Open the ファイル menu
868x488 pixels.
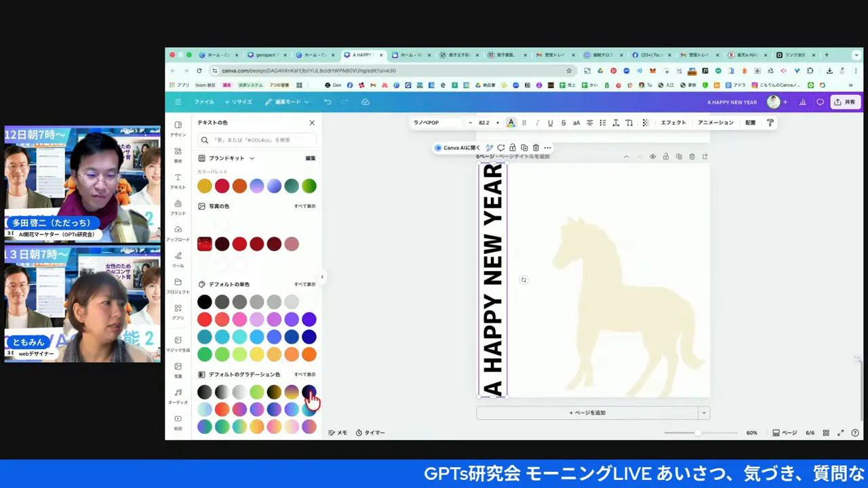click(203, 102)
